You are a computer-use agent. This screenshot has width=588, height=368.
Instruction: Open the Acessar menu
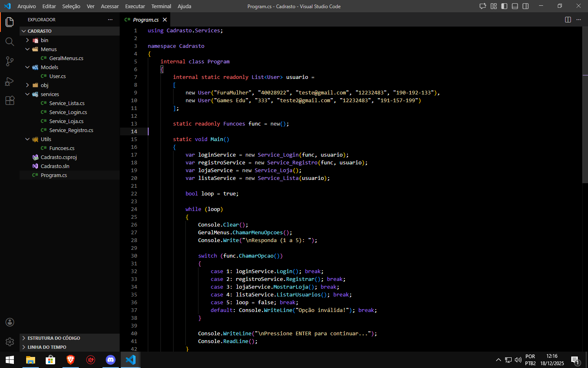click(110, 6)
